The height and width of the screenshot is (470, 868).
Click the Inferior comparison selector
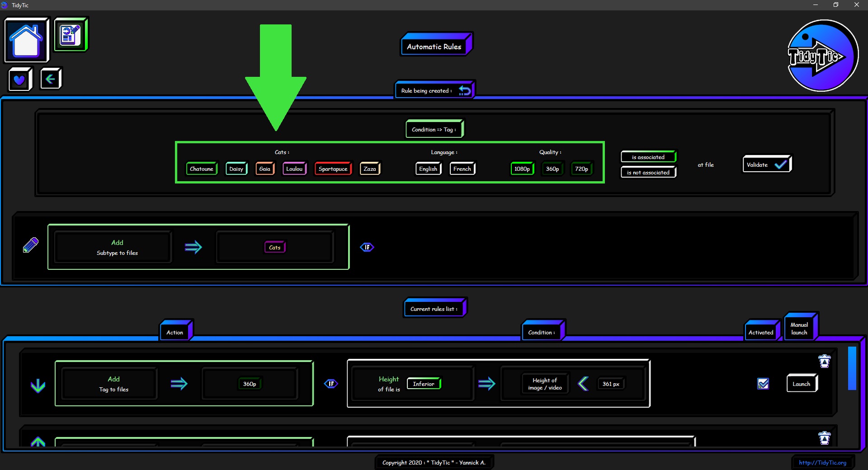[424, 384]
